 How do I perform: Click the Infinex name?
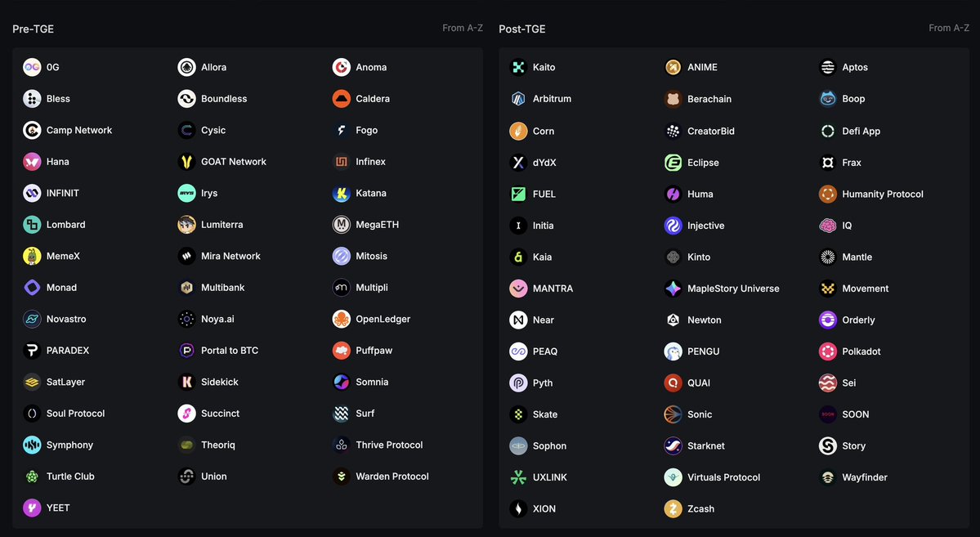pyautogui.click(x=370, y=161)
